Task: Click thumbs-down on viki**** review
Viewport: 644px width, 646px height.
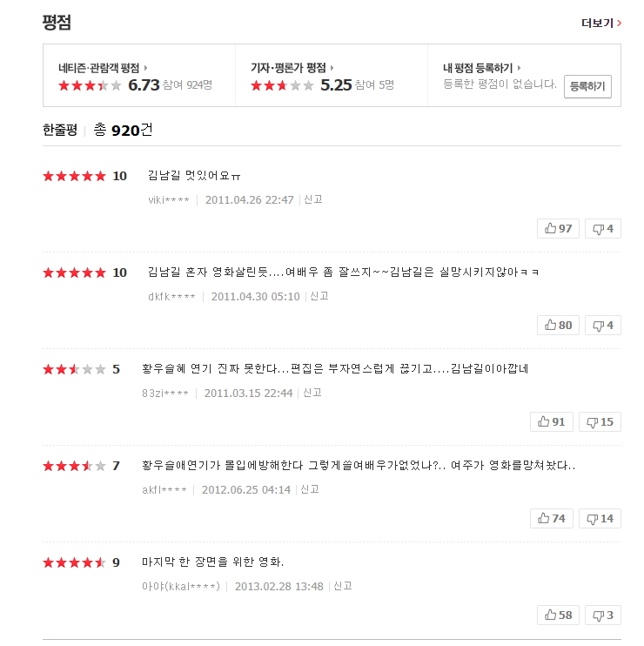Action: 602,228
